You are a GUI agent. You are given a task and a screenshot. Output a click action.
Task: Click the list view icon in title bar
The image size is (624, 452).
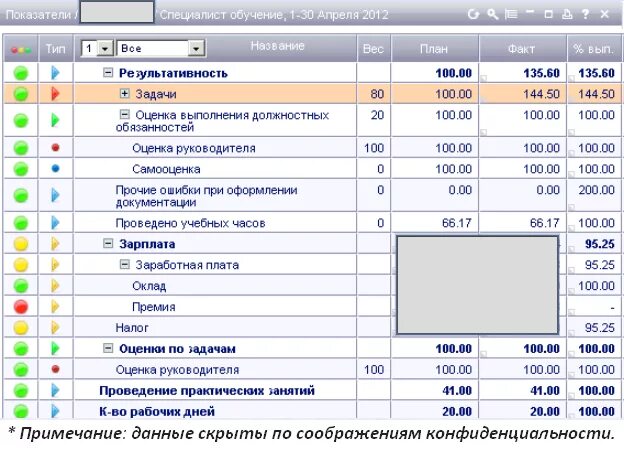pos(511,14)
